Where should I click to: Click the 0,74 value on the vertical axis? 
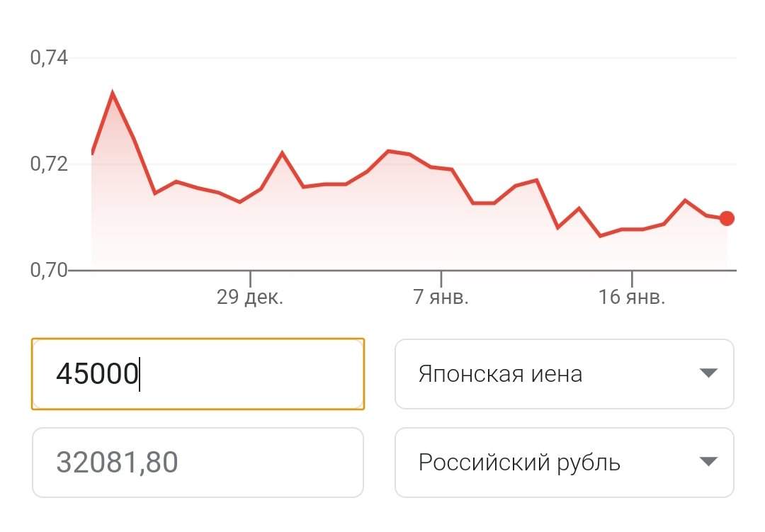click(x=49, y=57)
